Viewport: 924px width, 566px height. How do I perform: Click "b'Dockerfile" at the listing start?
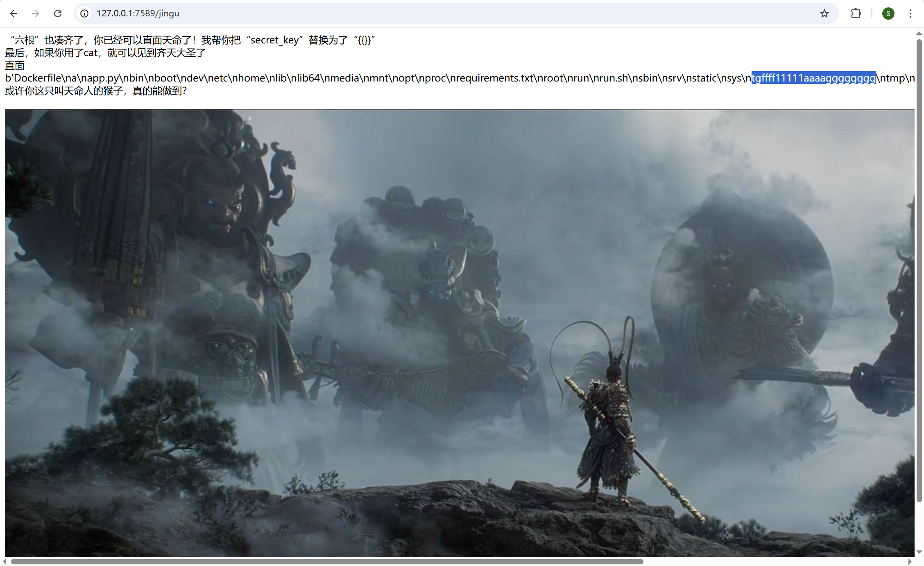pyautogui.click(x=33, y=78)
